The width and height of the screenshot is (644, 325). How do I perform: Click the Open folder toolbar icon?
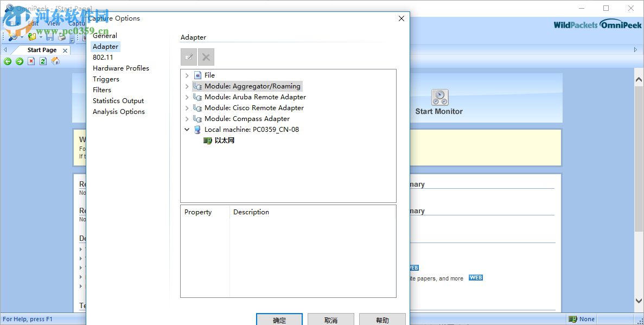point(32,37)
